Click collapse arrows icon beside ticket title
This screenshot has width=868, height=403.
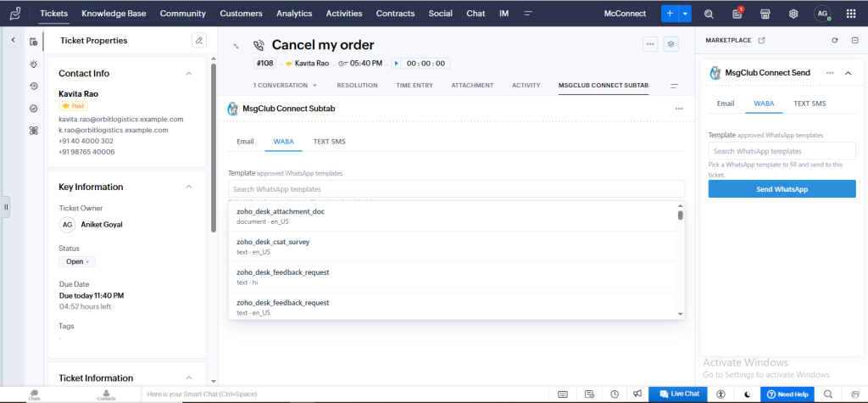coord(236,46)
